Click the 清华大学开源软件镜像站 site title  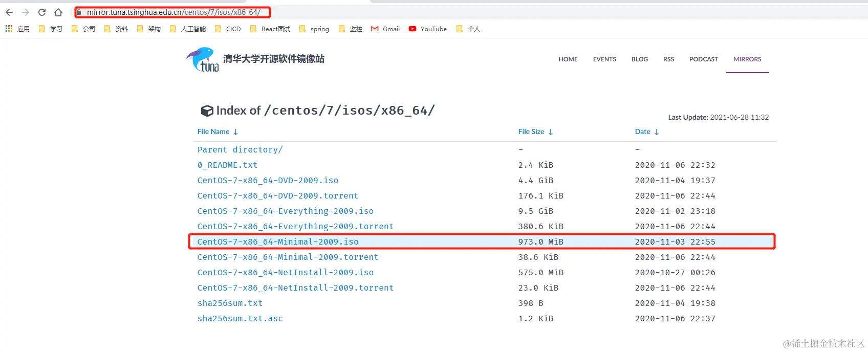(x=274, y=59)
